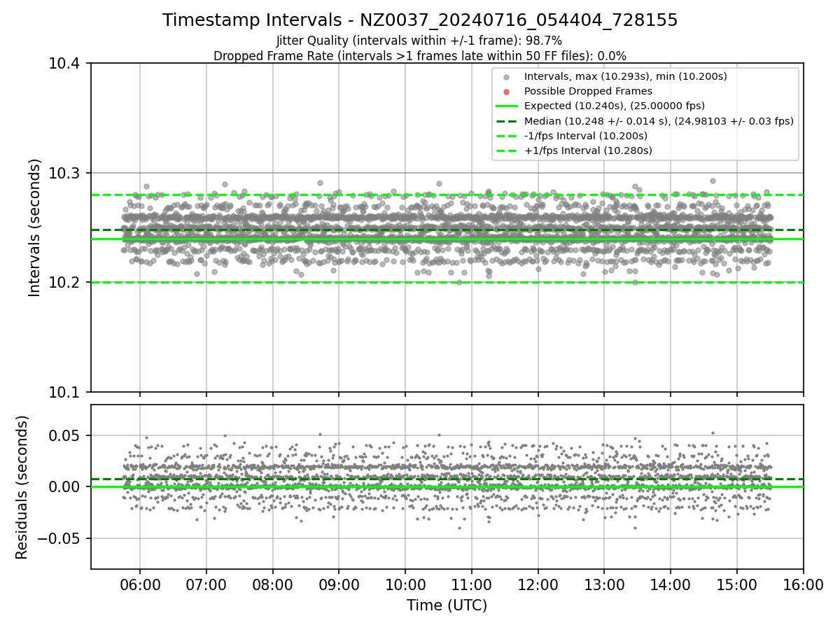Click the 14:00 time tick label
840x630 pixels.
point(671,584)
